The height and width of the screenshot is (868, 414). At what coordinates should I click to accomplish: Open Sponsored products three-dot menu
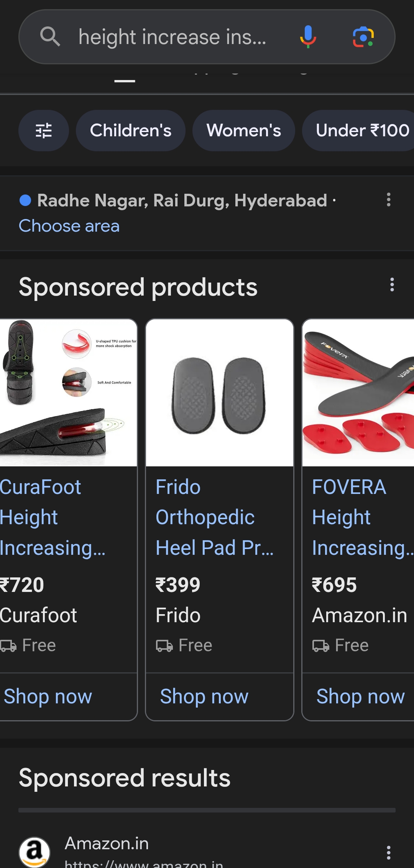(x=392, y=285)
